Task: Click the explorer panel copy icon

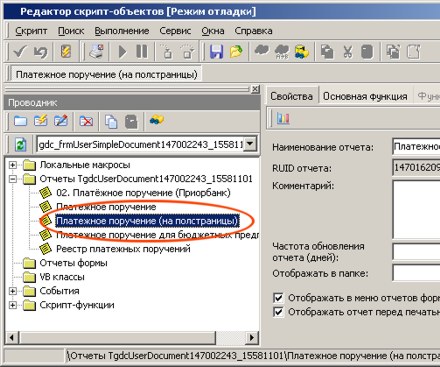Action: (x=111, y=122)
